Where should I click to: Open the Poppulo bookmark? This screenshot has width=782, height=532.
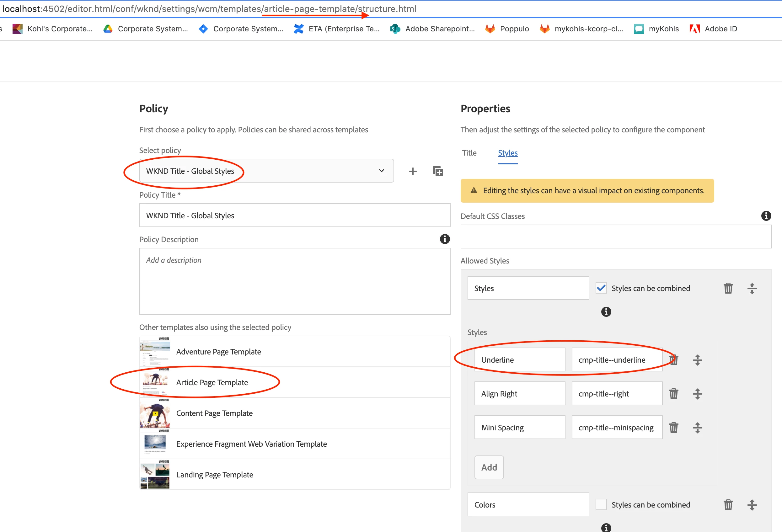507,29
